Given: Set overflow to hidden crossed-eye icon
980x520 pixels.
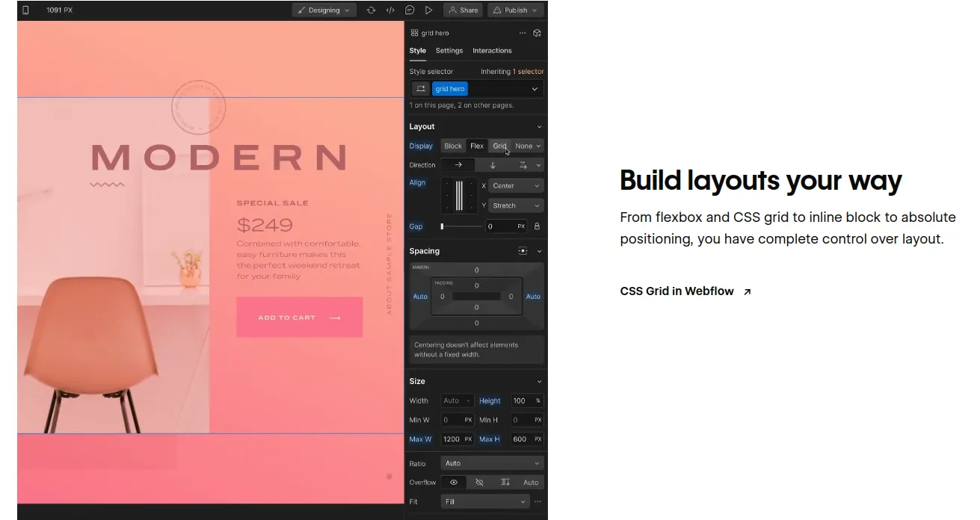Looking at the screenshot, I should (480, 482).
